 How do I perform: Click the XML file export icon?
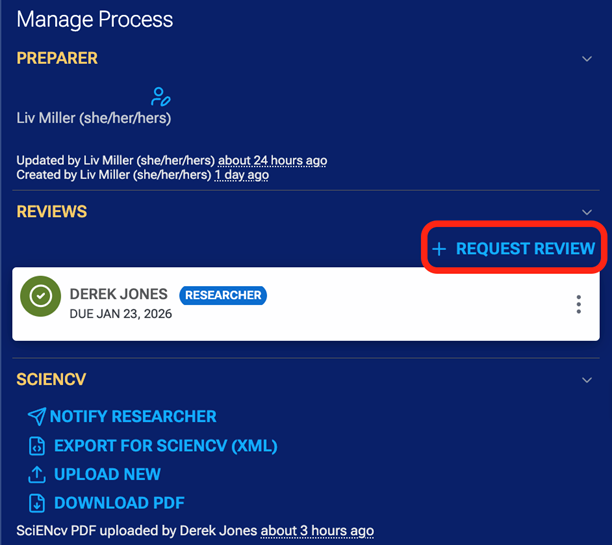coord(36,446)
